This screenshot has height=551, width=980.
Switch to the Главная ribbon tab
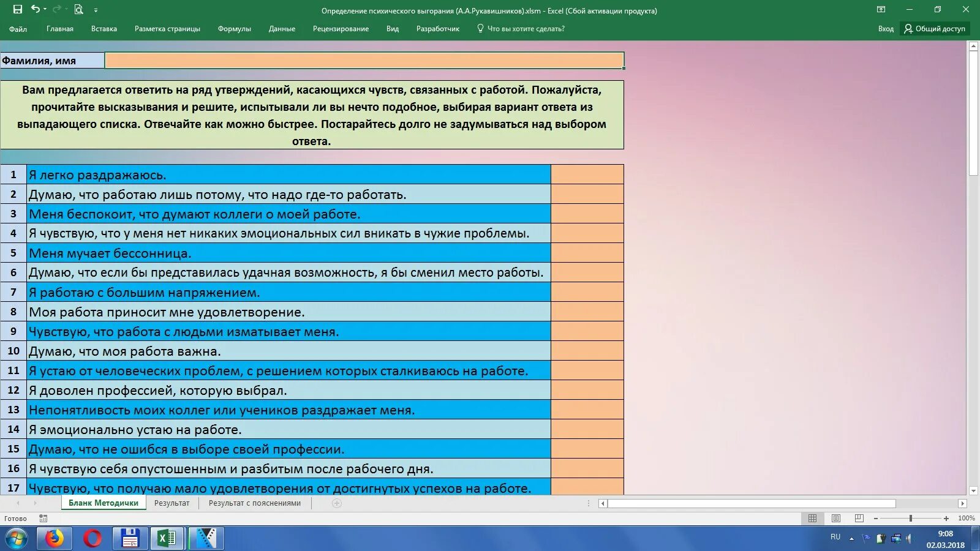point(60,29)
